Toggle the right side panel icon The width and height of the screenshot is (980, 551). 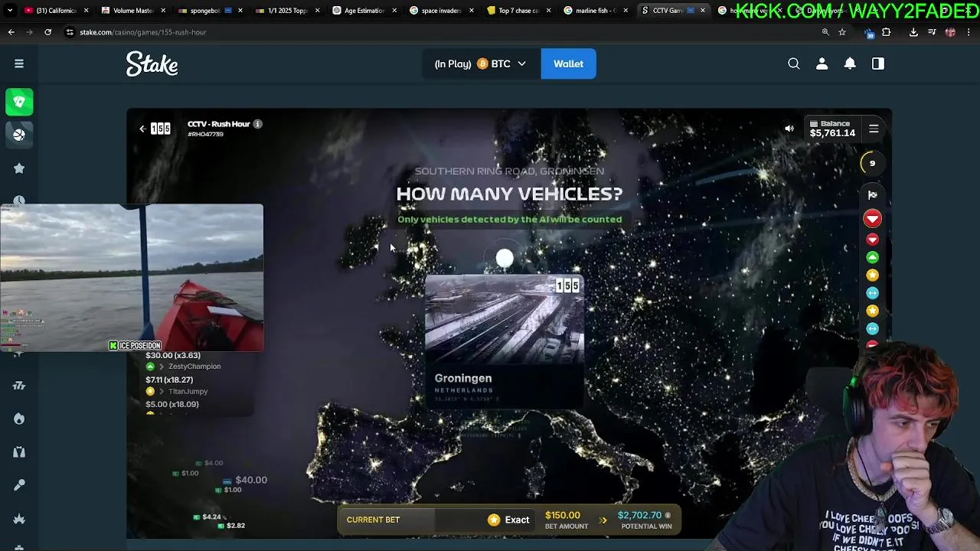[x=878, y=64]
